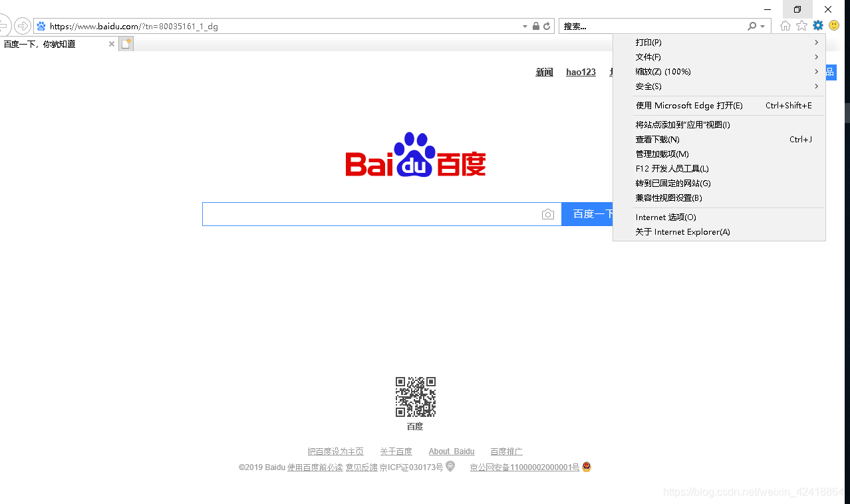Minimize the IE window

(768, 9)
